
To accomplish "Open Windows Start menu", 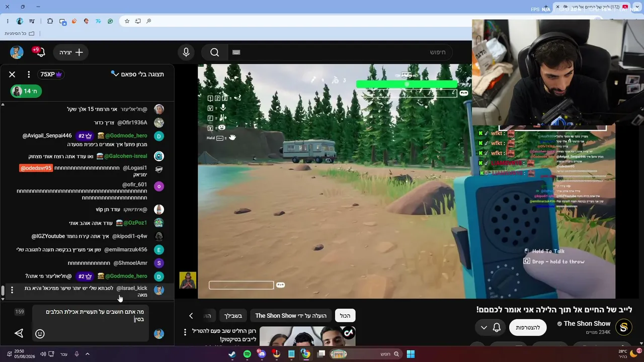I will (x=411, y=354).
